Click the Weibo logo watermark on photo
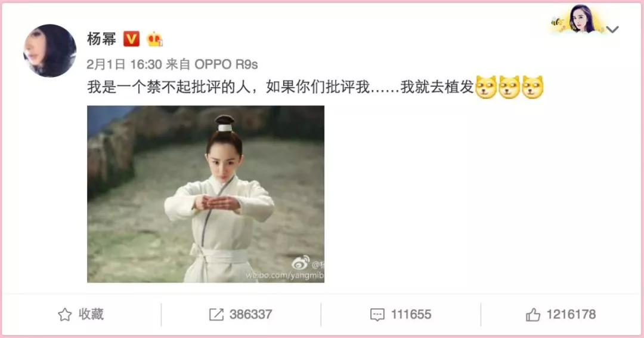The image size is (644, 338). [x=301, y=263]
